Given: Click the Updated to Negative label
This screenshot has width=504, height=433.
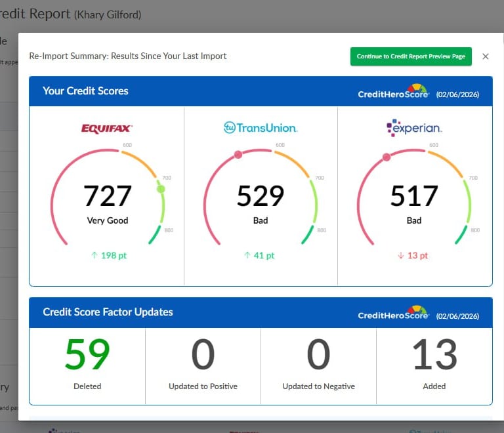Looking at the screenshot, I should pos(318,386).
